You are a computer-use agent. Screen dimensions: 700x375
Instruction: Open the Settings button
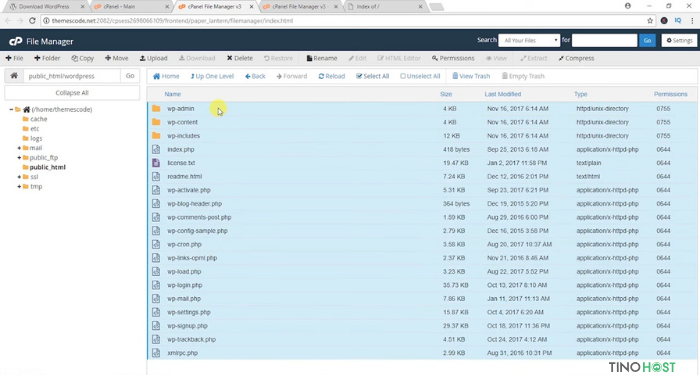679,40
